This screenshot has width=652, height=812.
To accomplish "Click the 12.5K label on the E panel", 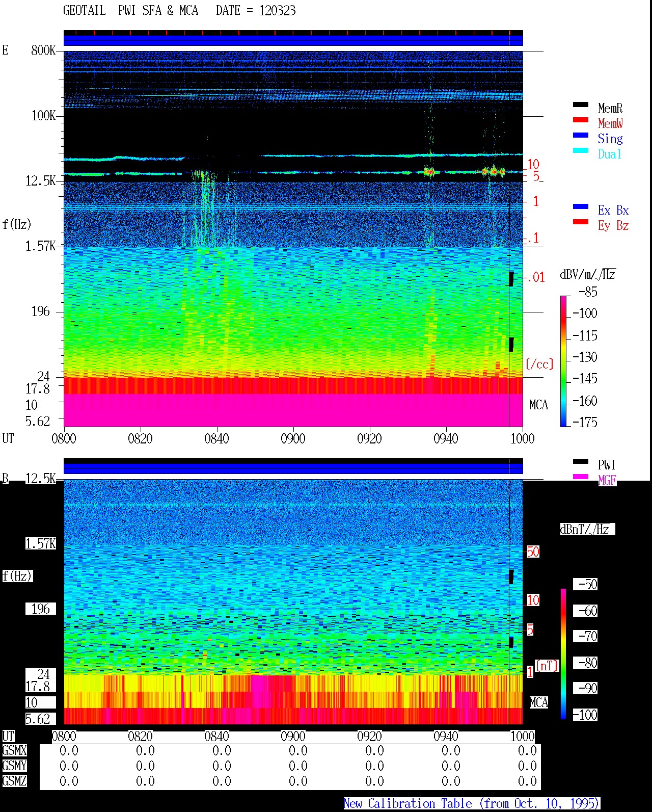I will click(40, 180).
